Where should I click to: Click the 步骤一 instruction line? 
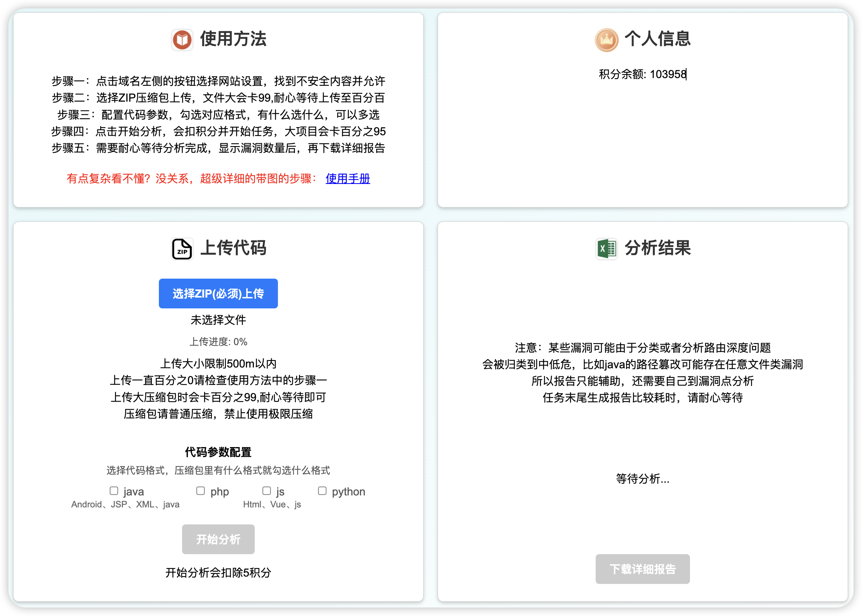218,81
